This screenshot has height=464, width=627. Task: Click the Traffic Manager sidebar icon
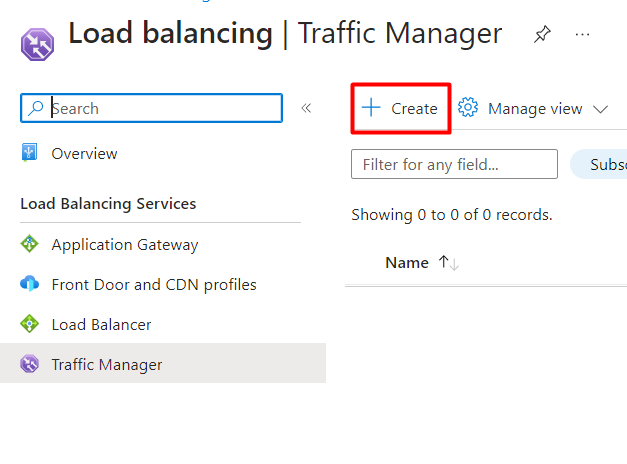[x=30, y=364]
